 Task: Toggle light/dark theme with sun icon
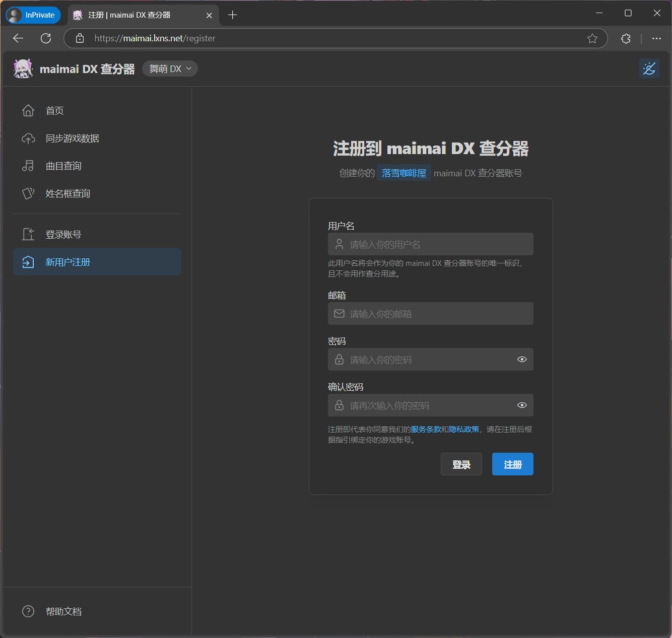coord(649,68)
